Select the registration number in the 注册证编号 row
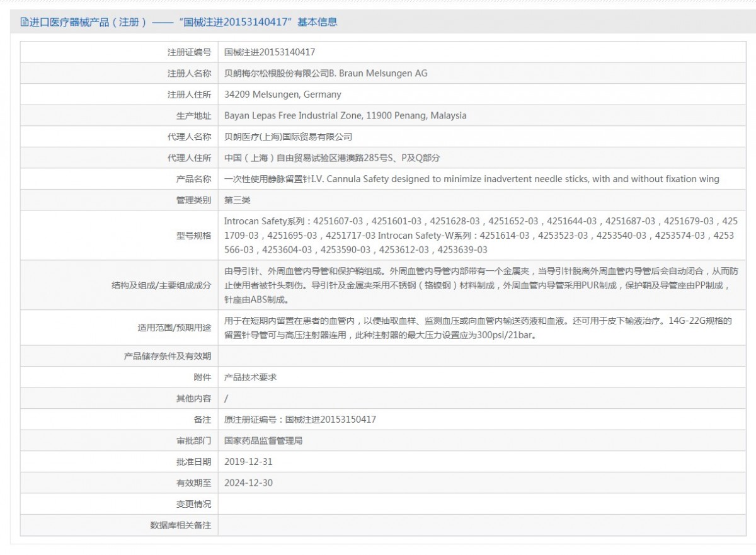This screenshot has width=756, height=555. point(270,52)
